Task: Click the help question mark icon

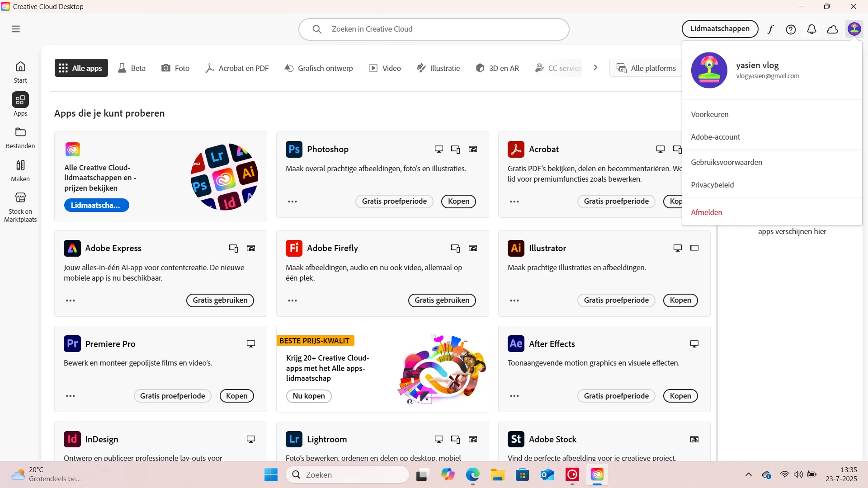Action: point(791,29)
